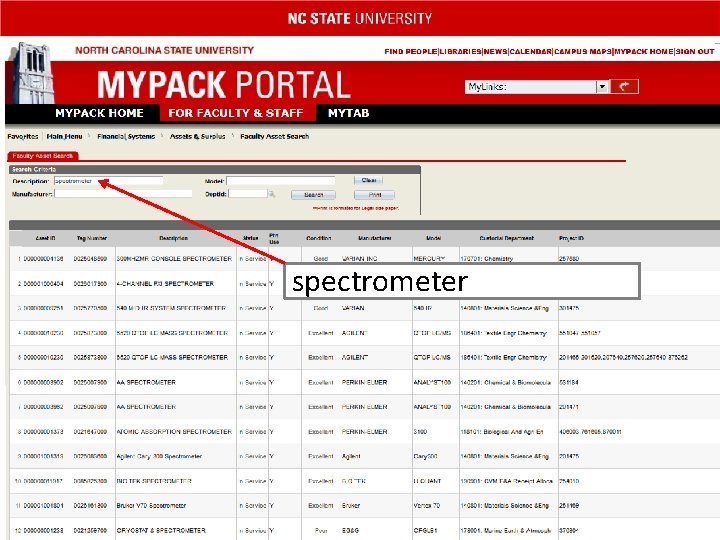
Task: Follow the CALENDAR link
Action: tap(531, 51)
